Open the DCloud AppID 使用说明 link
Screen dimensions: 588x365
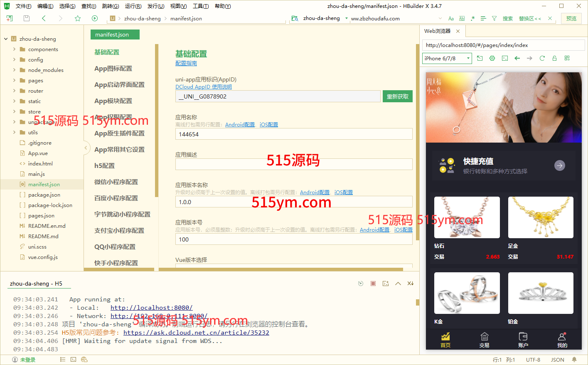click(203, 87)
